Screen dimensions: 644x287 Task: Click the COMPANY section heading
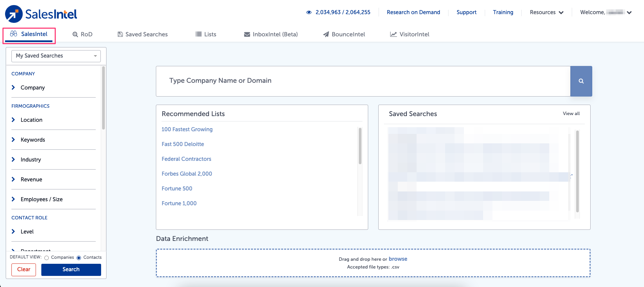pos(23,74)
